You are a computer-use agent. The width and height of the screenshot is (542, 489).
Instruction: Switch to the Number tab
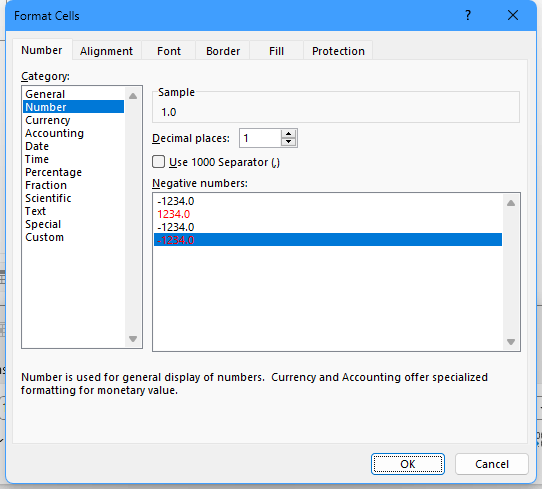coord(42,50)
